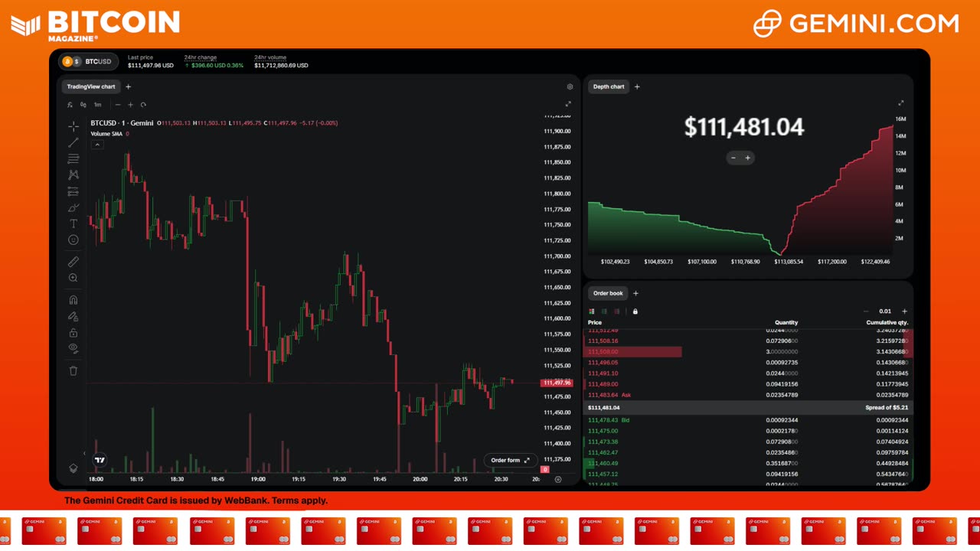Click the Bitcoin Magazine logo
Screen dimensions: 980x551
point(96,25)
